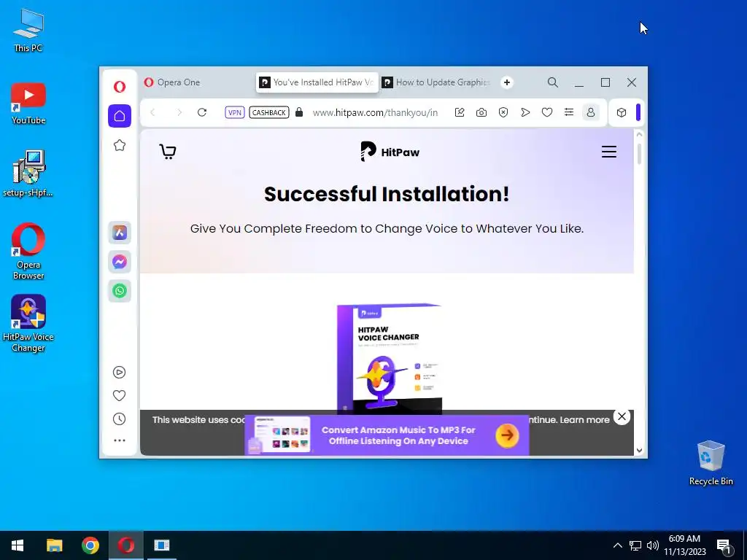Screen dimensions: 747x560
Task: Open Pinboards heart icon in sidebar
Action: click(119, 396)
